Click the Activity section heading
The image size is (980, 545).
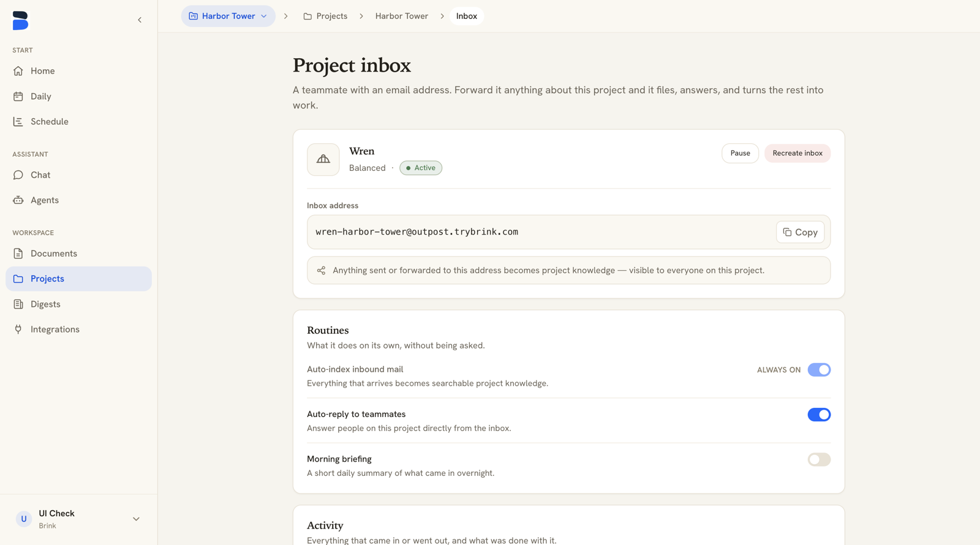click(x=325, y=525)
